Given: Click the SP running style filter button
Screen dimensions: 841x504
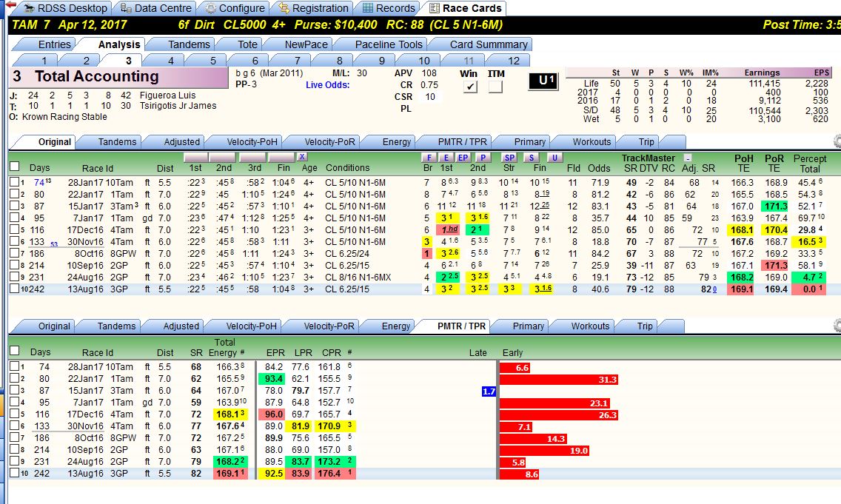Looking at the screenshot, I should [509, 157].
